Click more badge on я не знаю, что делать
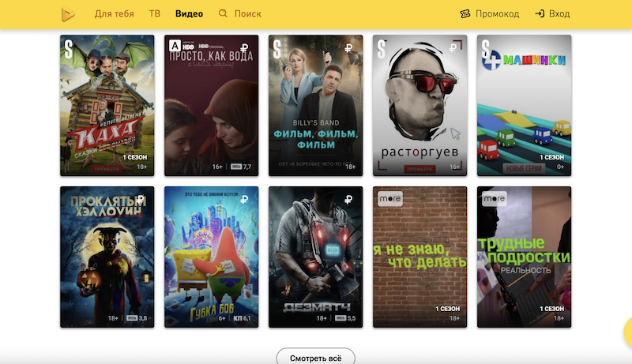The image size is (632, 364). tap(390, 198)
